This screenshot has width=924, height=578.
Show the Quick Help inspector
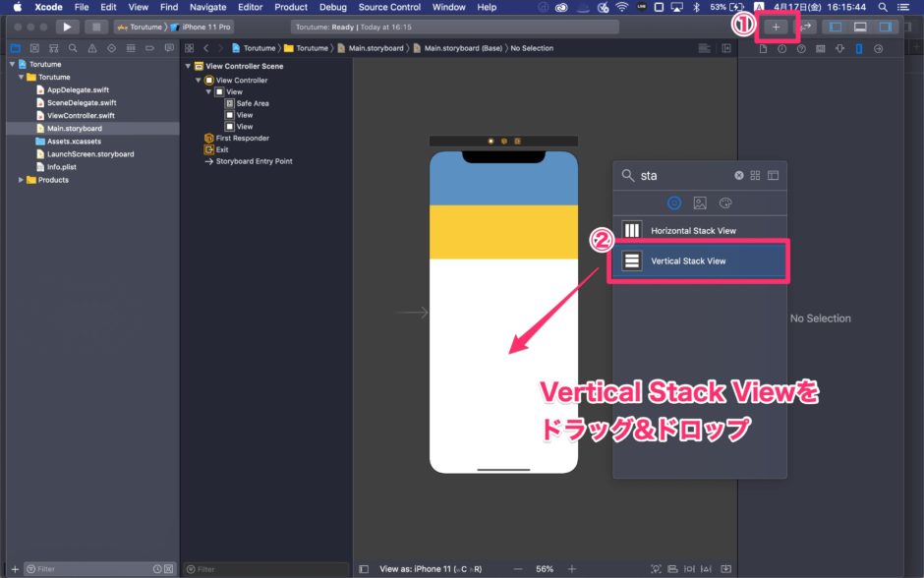pos(799,48)
